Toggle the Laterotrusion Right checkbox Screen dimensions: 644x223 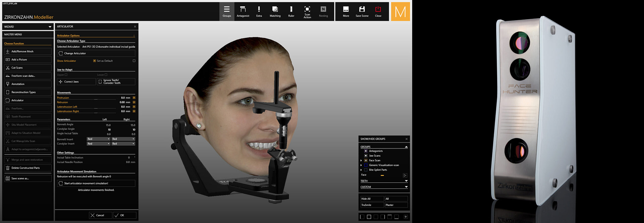[134, 111]
